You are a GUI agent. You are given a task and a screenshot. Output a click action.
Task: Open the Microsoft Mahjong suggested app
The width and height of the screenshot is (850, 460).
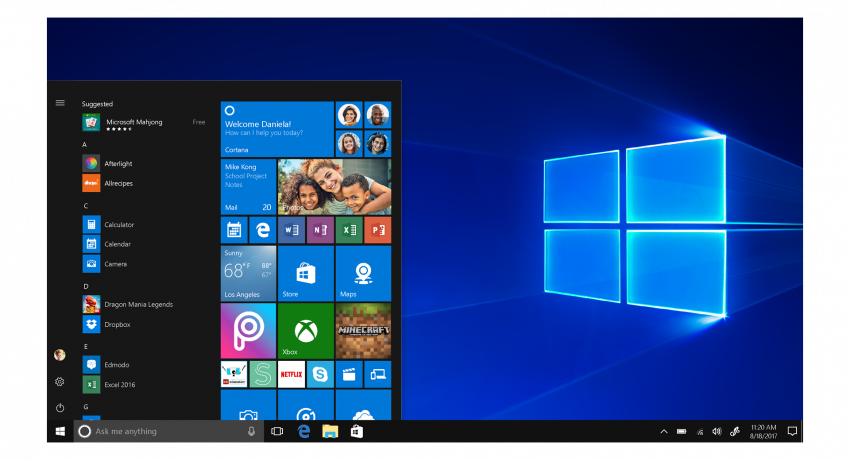click(x=144, y=123)
